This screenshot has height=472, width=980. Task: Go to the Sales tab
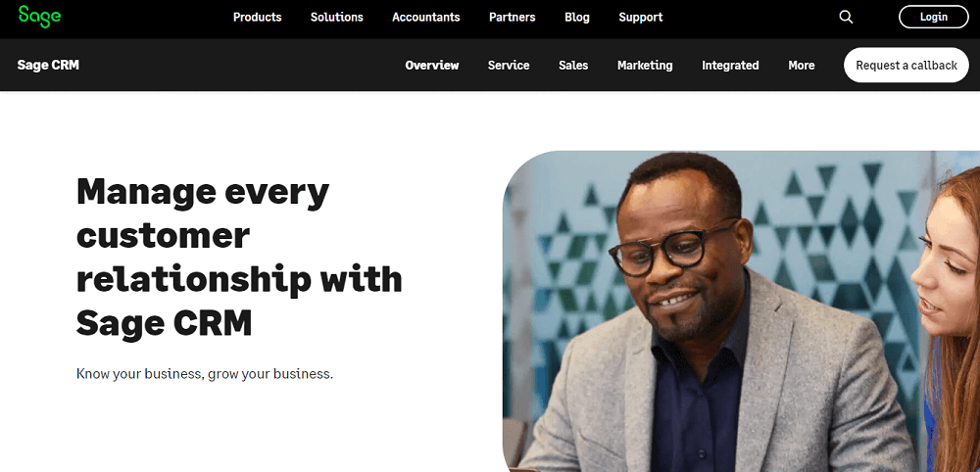coord(573,65)
